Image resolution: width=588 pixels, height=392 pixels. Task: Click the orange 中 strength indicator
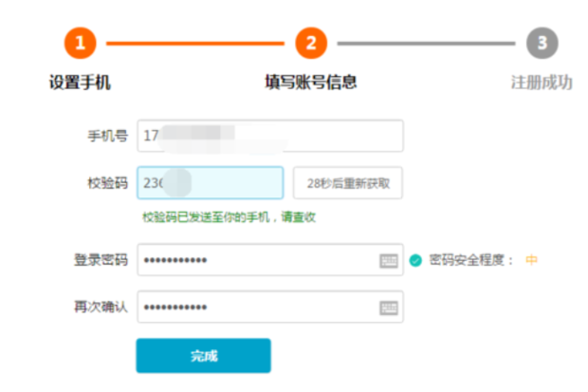[531, 260]
